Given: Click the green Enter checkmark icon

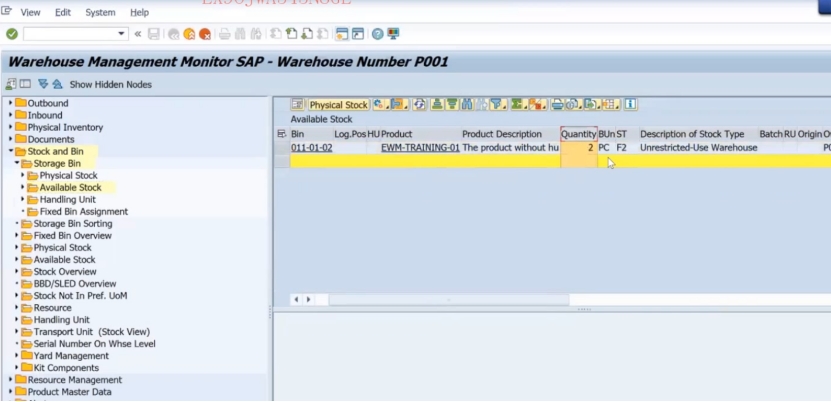Looking at the screenshot, I should pyautogui.click(x=12, y=34).
